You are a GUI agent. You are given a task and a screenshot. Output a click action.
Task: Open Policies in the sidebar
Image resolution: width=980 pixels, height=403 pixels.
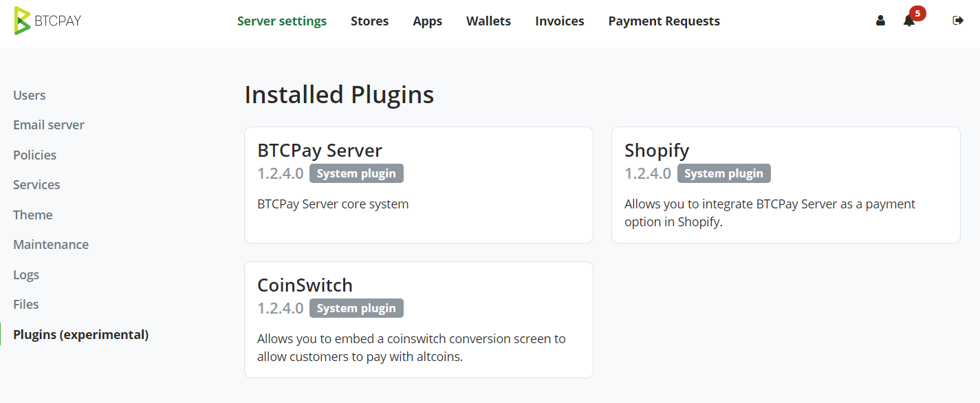[35, 155]
